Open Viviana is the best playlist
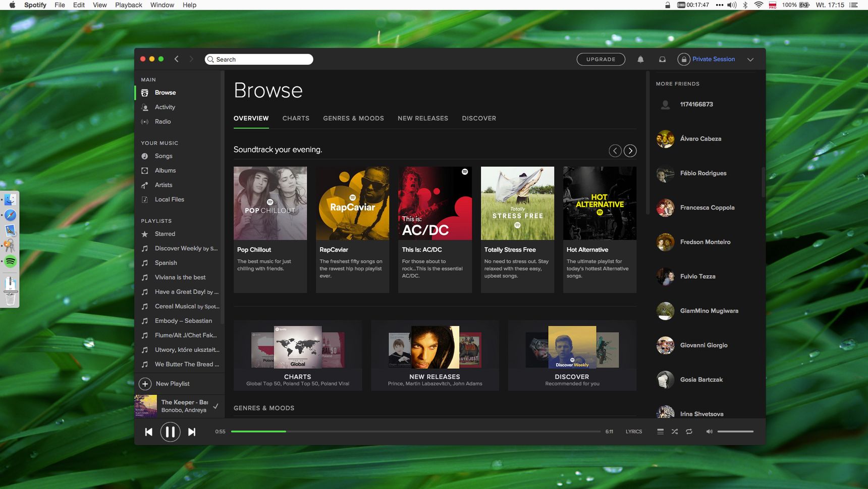Viewport: 868px width, 489px height. [179, 277]
